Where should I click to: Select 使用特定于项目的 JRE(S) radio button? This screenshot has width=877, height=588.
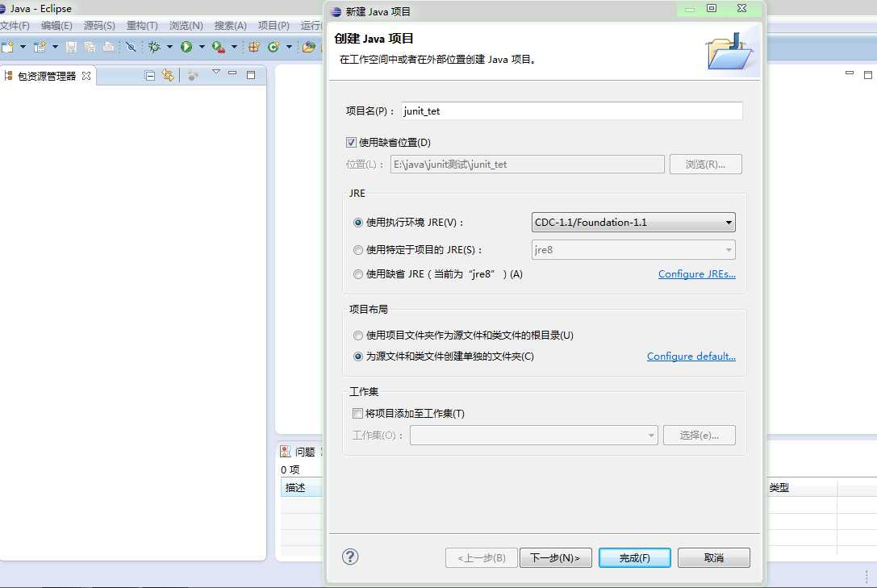pyautogui.click(x=358, y=250)
